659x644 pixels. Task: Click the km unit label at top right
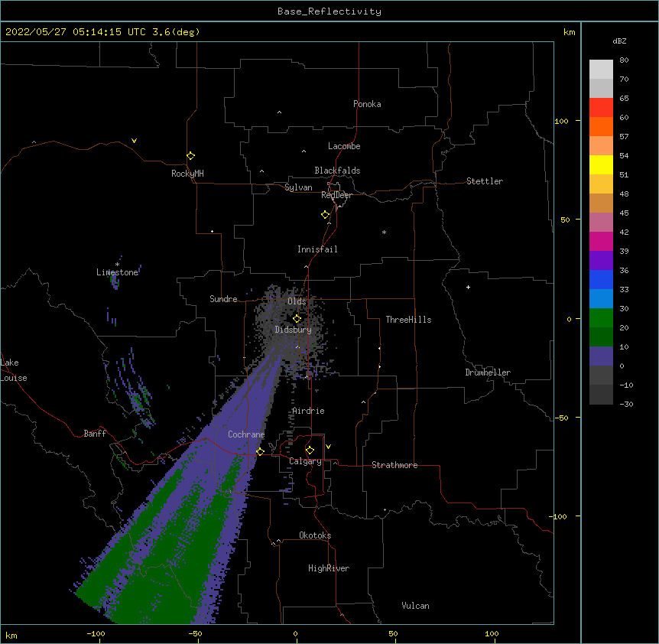(570, 32)
